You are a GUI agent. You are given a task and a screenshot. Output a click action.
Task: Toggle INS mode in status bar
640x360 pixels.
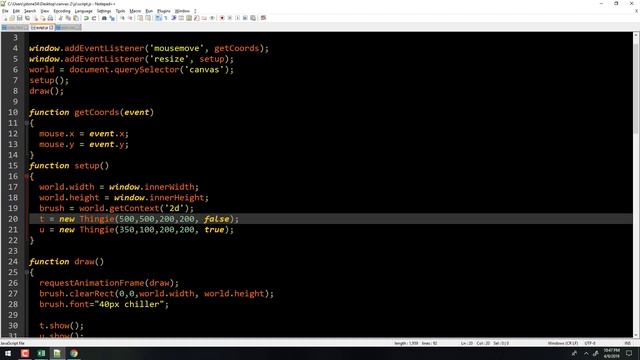click(x=628, y=343)
